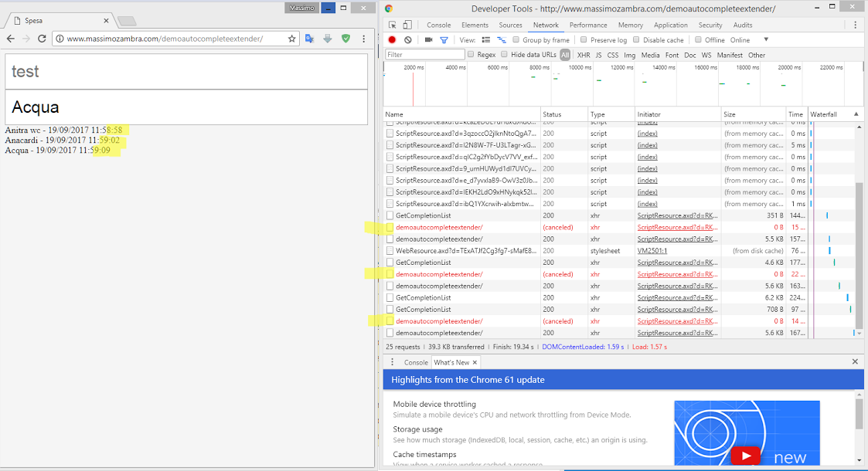Enable the Disable cache checkbox
This screenshot has height=471, width=868.
click(636, 39)
